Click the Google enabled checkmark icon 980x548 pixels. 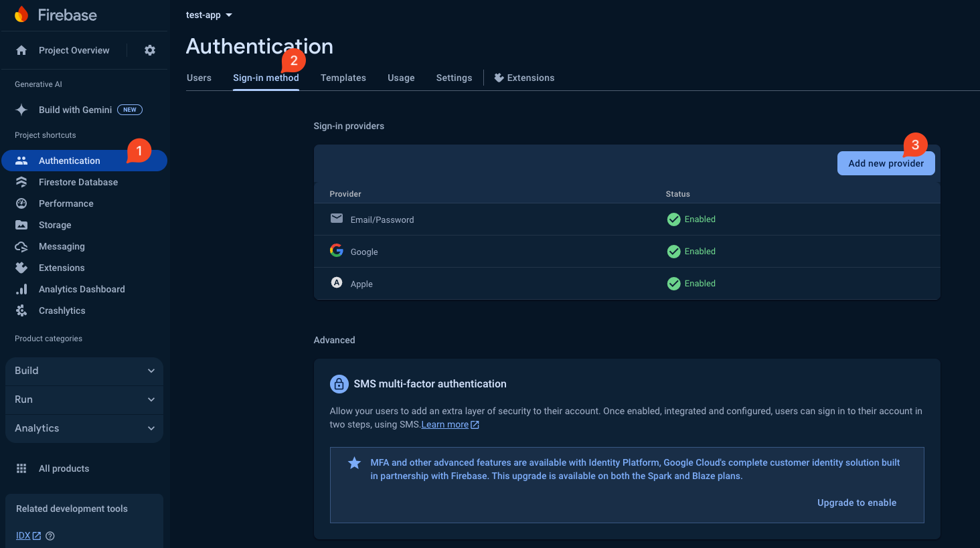pos(673,252)
